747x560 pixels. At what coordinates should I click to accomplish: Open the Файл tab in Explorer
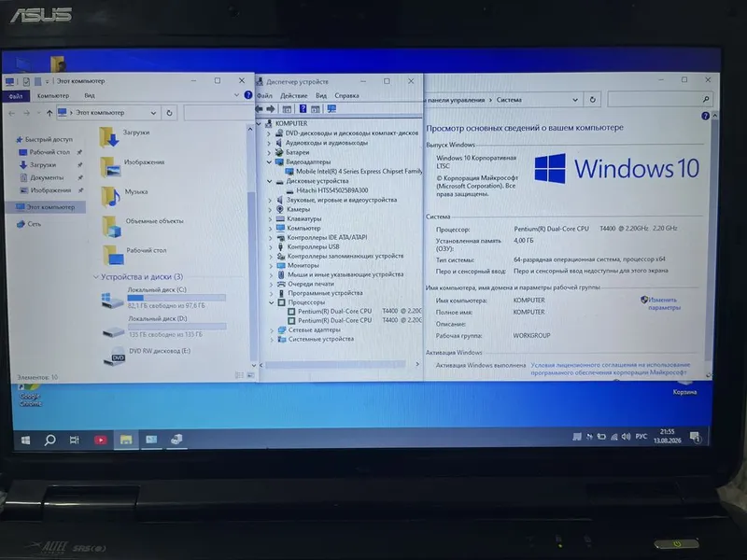[x=16, y=96]
